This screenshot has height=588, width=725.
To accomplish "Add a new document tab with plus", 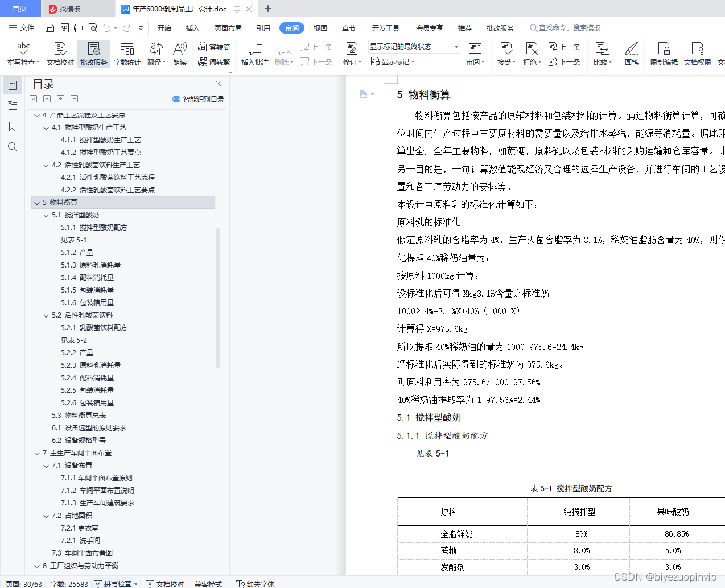I will 268,9.
